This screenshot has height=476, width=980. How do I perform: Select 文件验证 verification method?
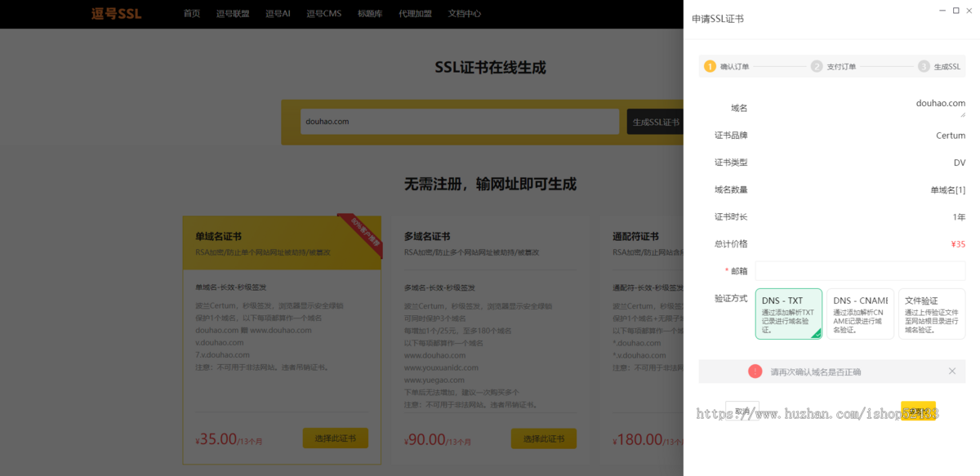pos(932,314)
